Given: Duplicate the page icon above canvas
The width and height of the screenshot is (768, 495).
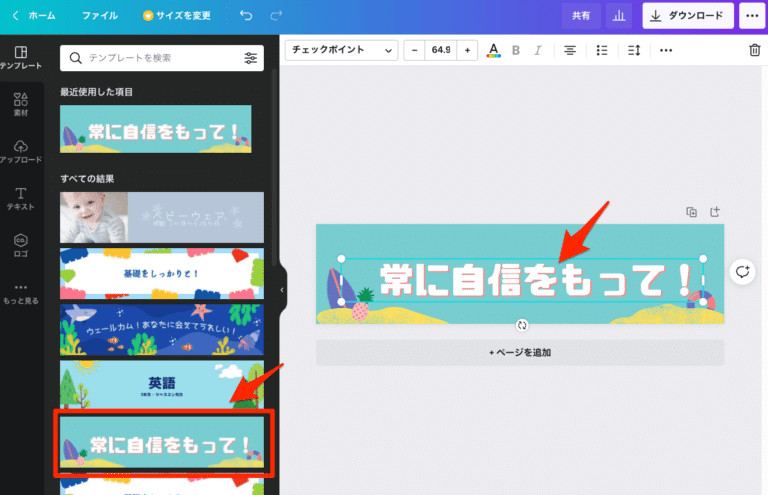Looking at the screenshot, I should (691, 212).
